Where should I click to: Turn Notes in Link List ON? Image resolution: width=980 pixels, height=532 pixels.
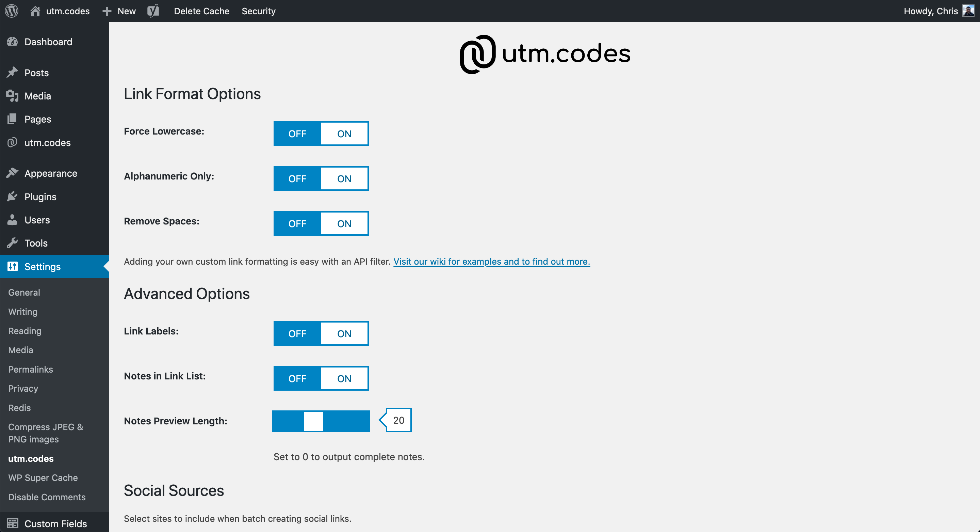(x=344, y=378)
